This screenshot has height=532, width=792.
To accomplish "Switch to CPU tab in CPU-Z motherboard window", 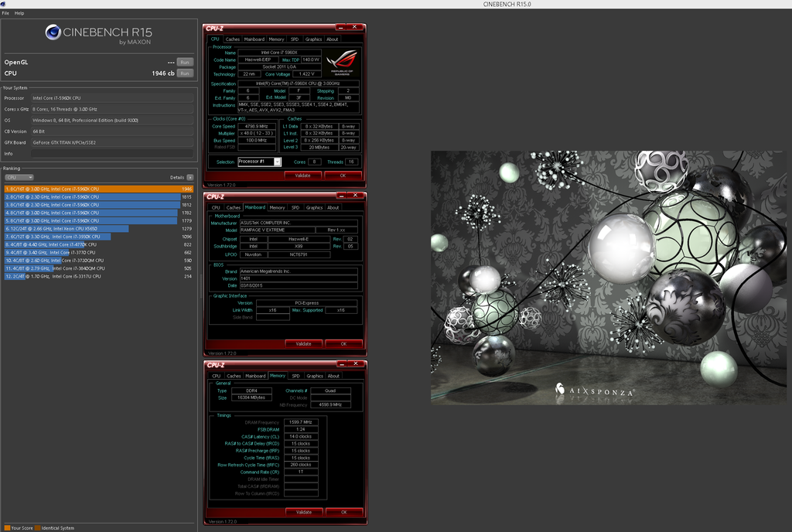I will click(x=217, y=207).
